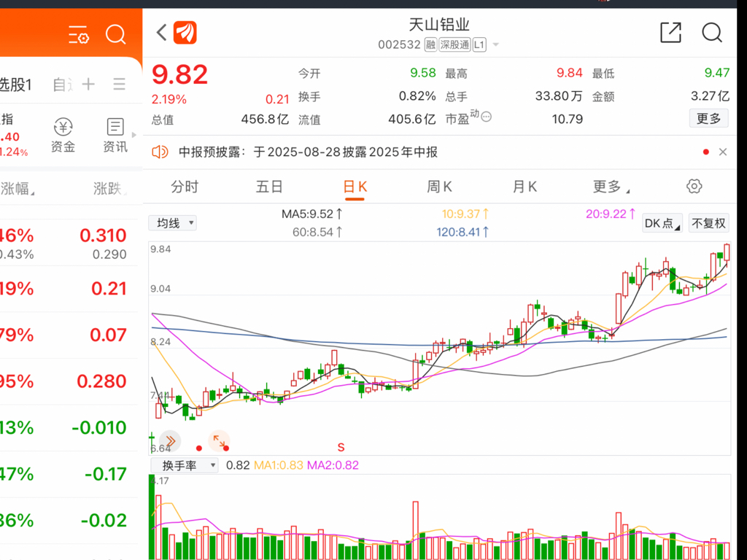Tap the 总值 456.8亿 value
Screen dimensions: 747x560
265,119
